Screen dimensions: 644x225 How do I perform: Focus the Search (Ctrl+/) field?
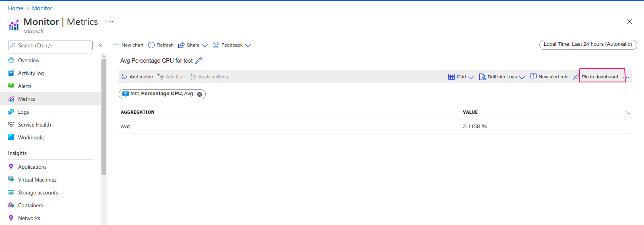pos(50,45)
